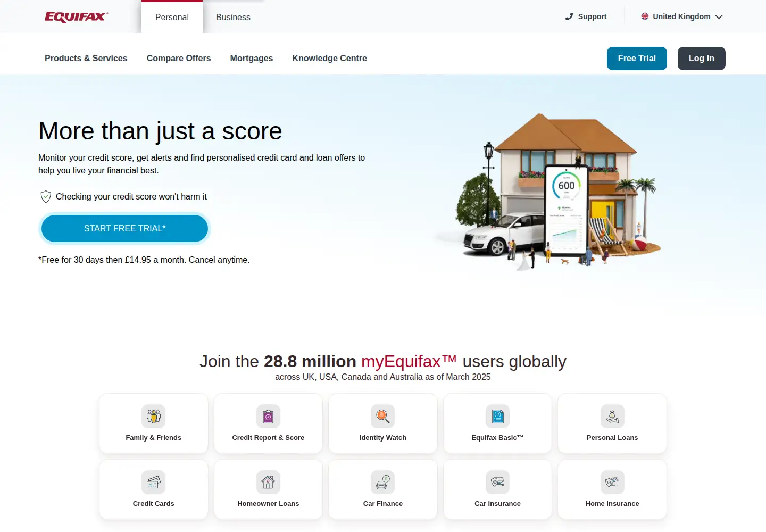The width and height of the screenshot is (766, 532).
Task: Click the shield checkmark icon
Action: [46, 197]
